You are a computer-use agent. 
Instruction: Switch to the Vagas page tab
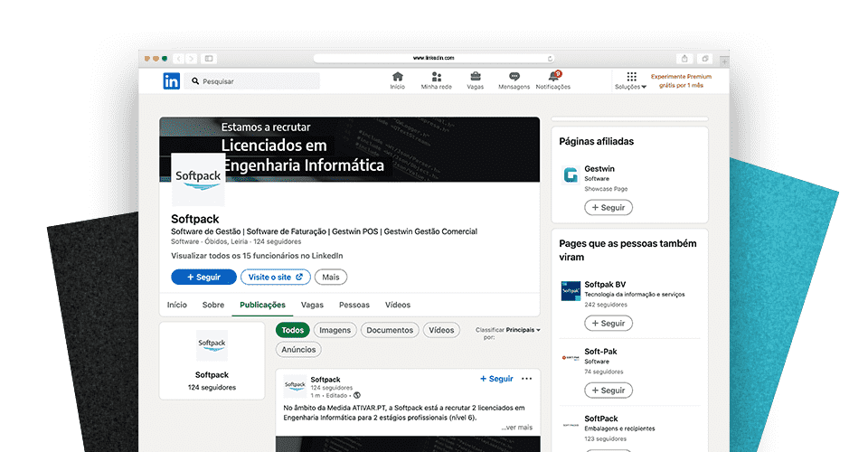312,305
